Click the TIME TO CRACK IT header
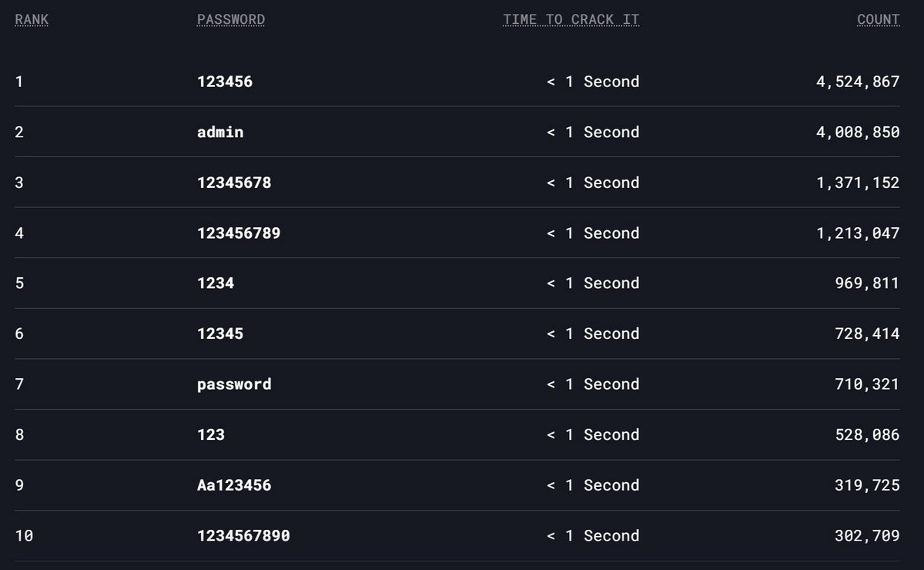 (x=571, y=20)
